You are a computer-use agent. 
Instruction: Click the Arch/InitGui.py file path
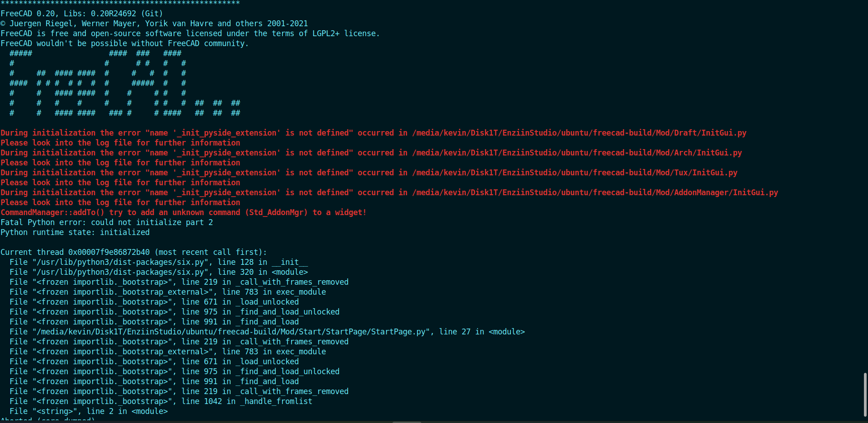(576, 153)
